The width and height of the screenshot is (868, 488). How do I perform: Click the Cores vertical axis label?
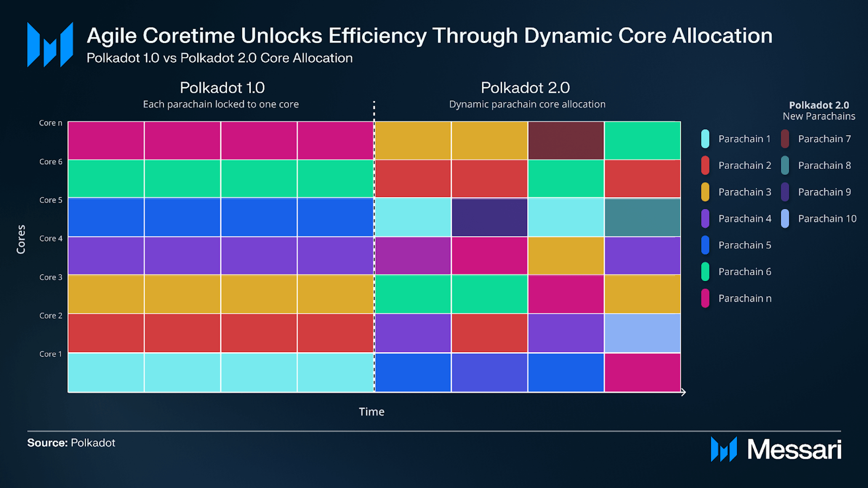point(21,239)
